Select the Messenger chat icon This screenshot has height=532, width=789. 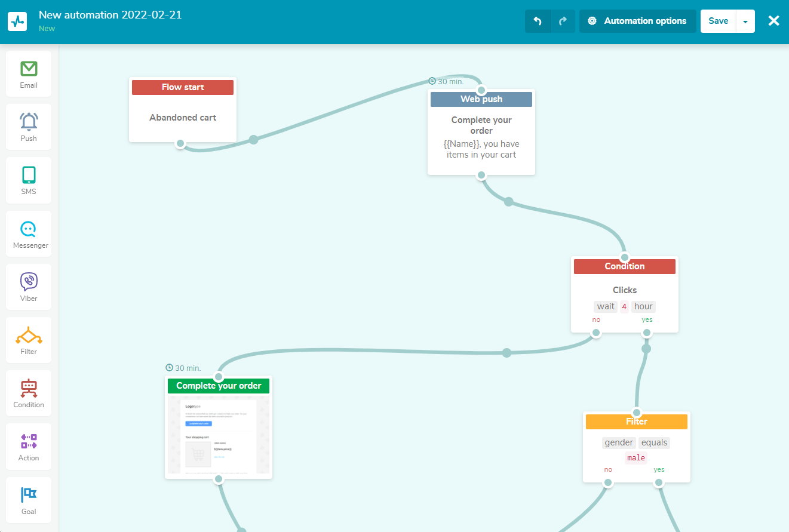[x=29, y=229]
